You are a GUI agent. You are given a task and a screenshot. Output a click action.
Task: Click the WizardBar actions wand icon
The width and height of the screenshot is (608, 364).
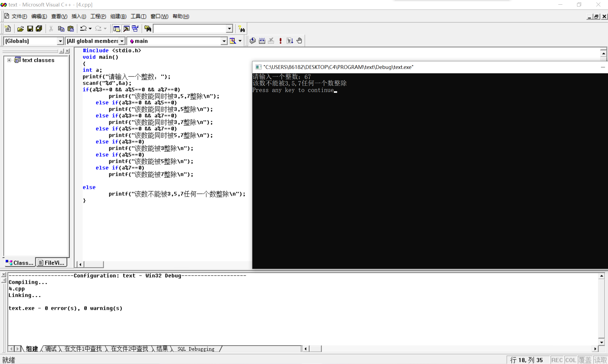(233, 41)
